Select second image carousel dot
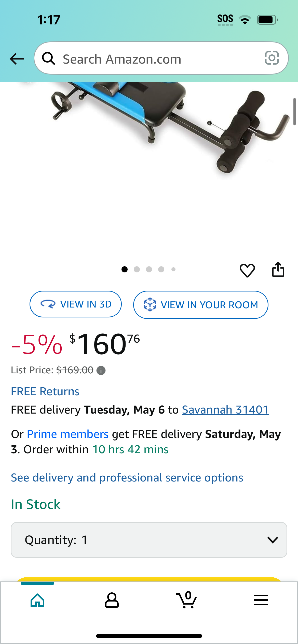Viewport: 298px width, 644px height. 137,269
